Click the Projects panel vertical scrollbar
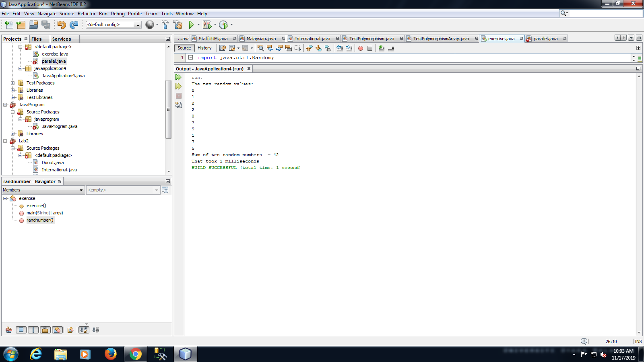The width and height of the screenshot is (644, 362). coord(169,109)
